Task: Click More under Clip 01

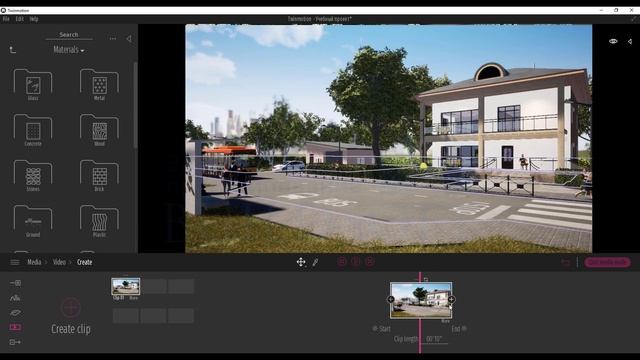Action: point(133,298)
